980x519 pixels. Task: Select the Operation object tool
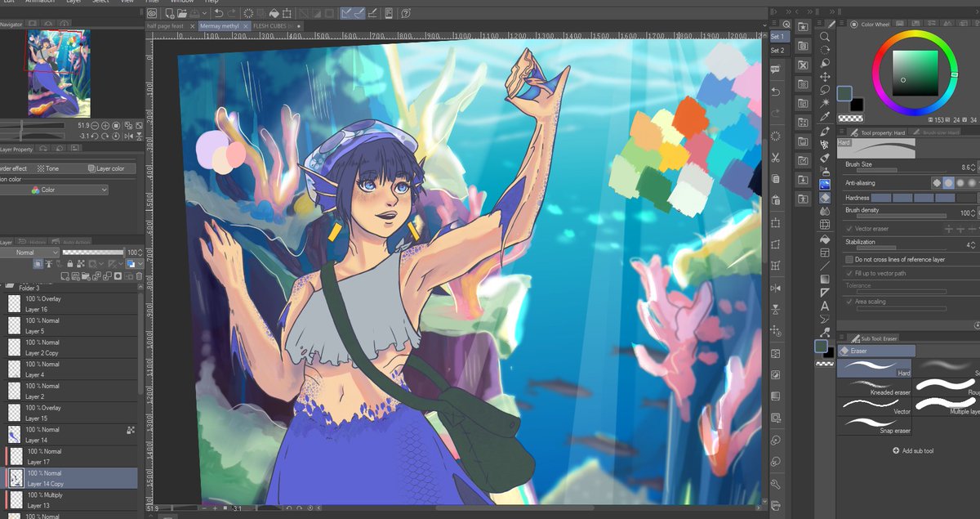(825, 63)
